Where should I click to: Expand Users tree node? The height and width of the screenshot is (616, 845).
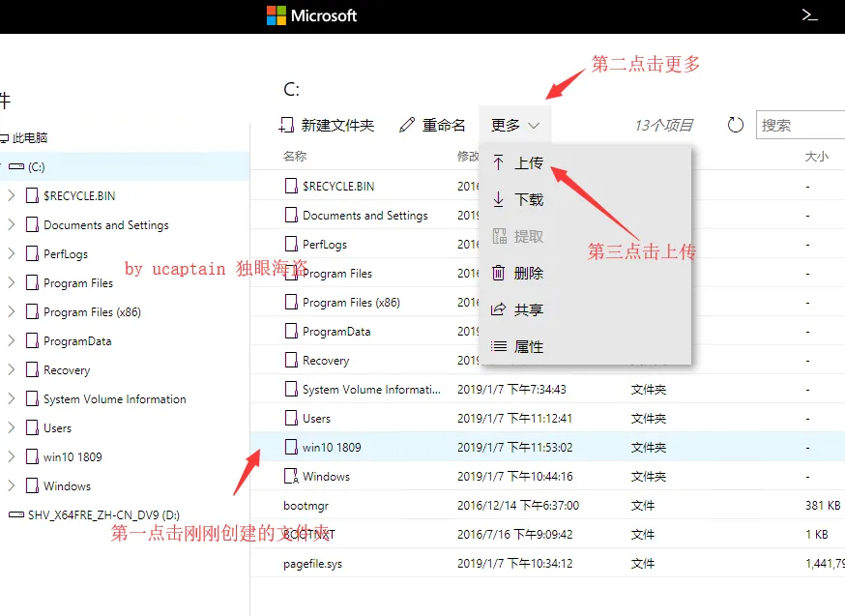pos(12,428)
